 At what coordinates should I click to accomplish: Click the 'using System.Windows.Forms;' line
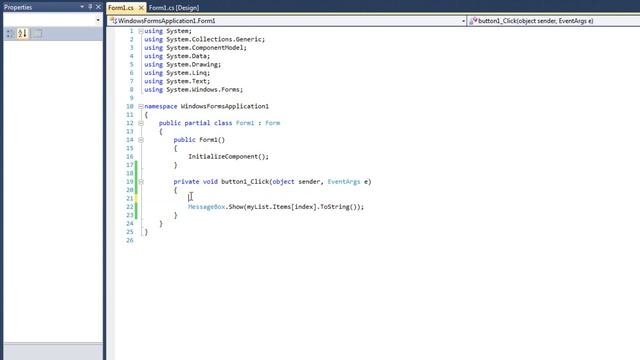click(x=193, y=89)
